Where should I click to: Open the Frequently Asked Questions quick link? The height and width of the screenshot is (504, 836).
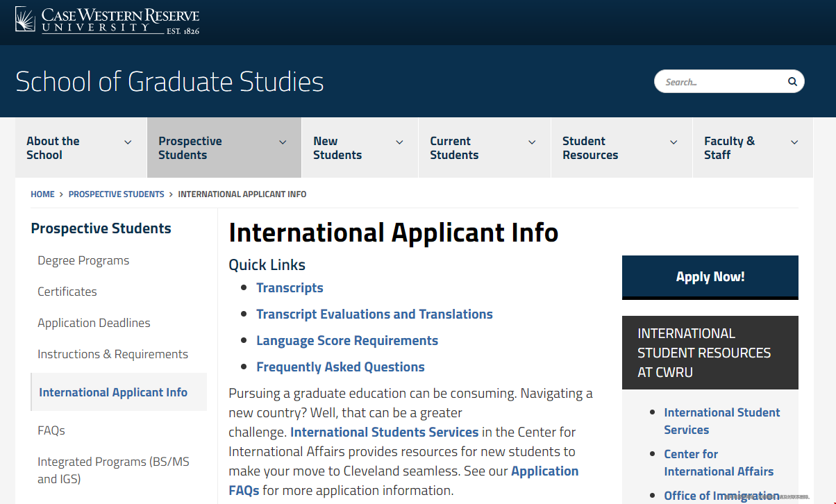pos(340,367)
